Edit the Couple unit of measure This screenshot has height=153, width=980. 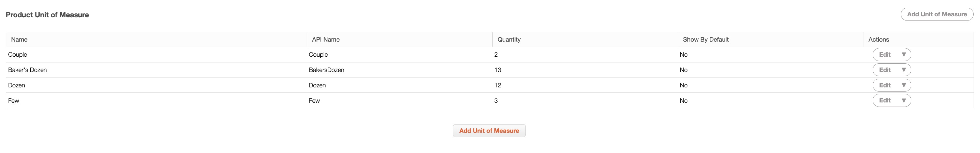point(884,54)
